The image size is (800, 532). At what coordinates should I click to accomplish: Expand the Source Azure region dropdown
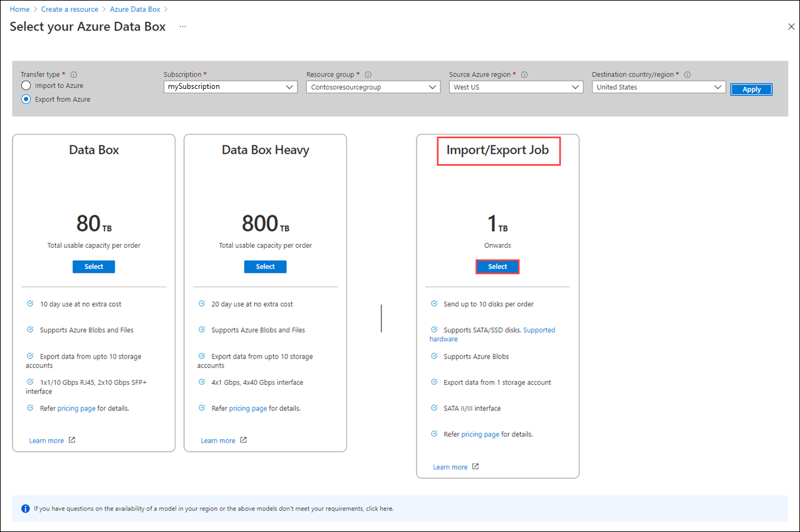click(516, 86)
